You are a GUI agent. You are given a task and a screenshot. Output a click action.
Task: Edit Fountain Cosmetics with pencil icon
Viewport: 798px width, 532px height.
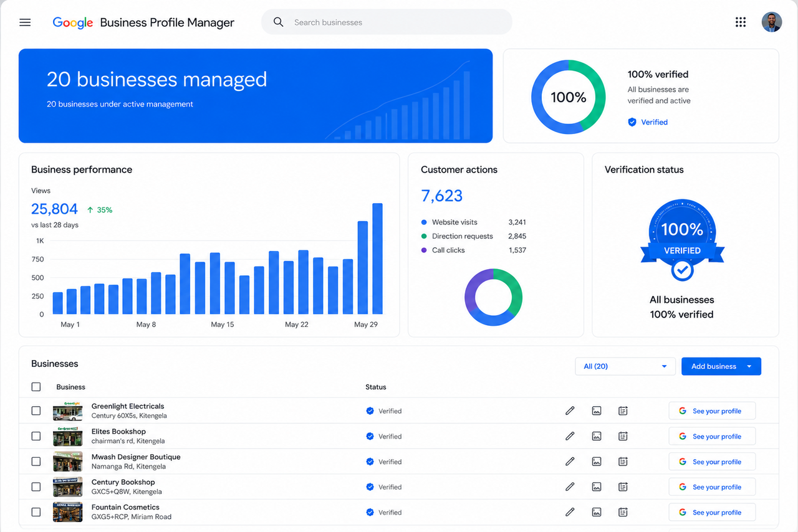point(570,512)
